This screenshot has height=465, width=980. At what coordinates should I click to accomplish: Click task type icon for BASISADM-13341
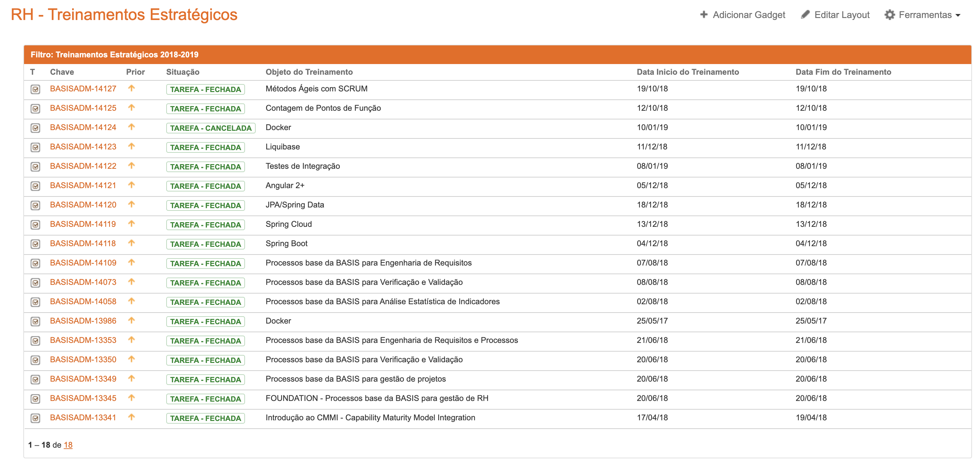pyautogui.click(x=35, y=418)
